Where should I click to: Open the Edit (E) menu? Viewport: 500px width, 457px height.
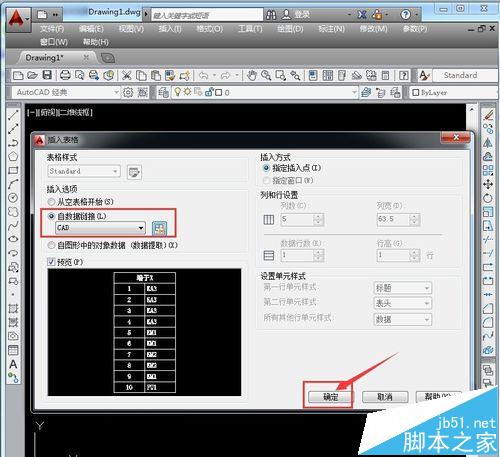91,29
